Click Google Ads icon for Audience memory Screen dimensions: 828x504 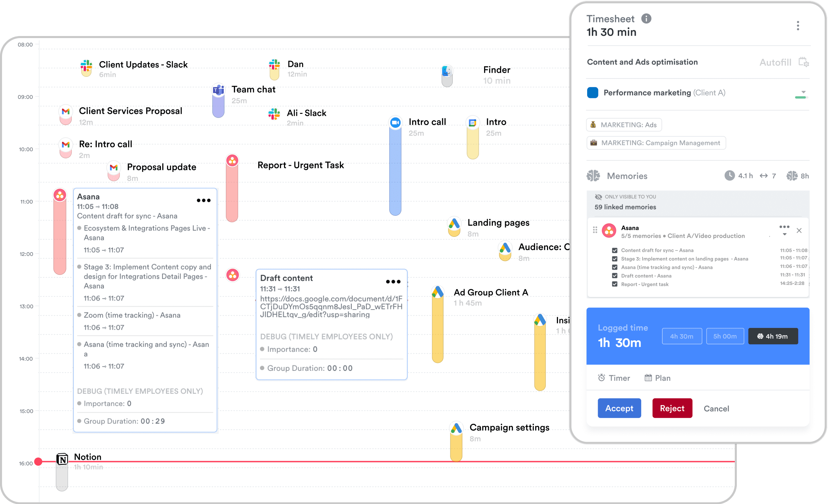pos(505,248)
